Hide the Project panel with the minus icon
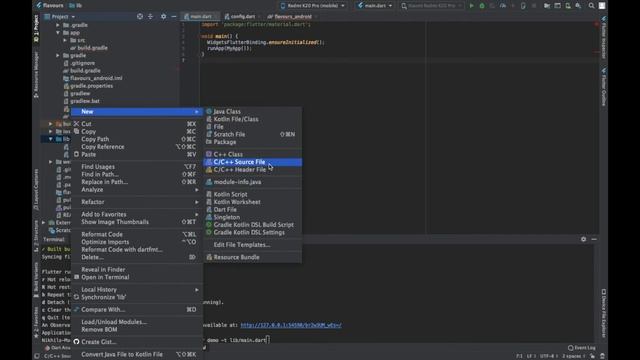Image resolution: width=640 pixels, height=360 pixels. [x=174, y=16]
